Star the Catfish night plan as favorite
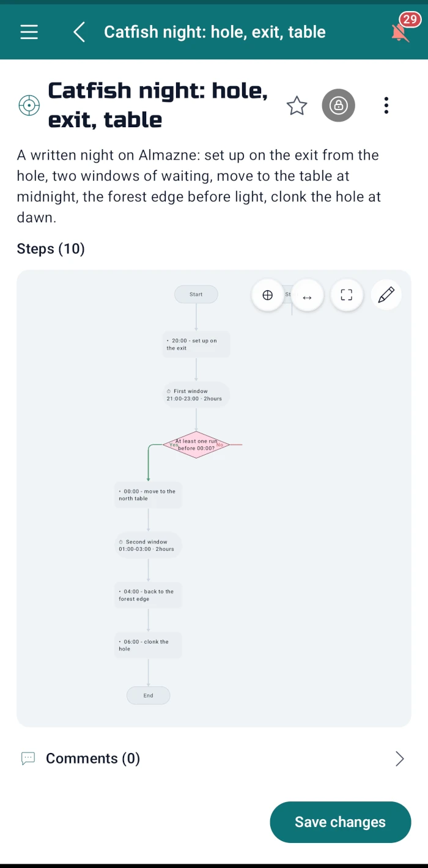The height and width of the screenshot is (868, 428). [x=297, y=106]
